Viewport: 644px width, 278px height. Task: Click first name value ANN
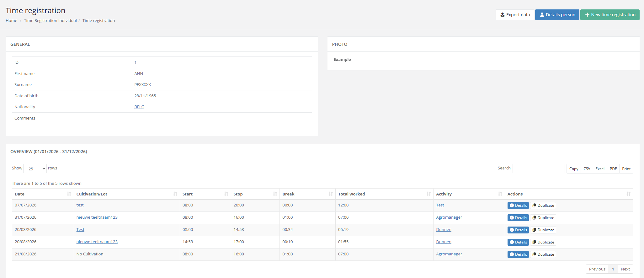[x=139, y=73]
